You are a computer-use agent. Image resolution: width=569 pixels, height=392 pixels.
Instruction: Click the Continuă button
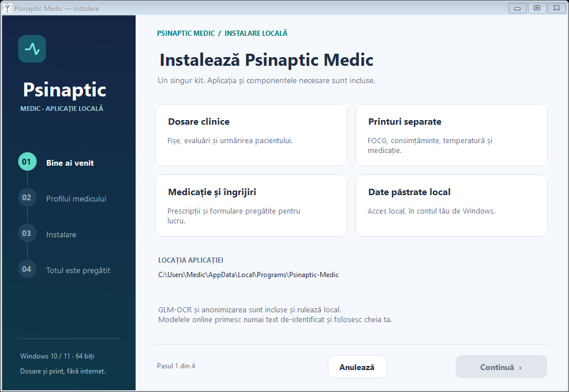coord(501,367)
